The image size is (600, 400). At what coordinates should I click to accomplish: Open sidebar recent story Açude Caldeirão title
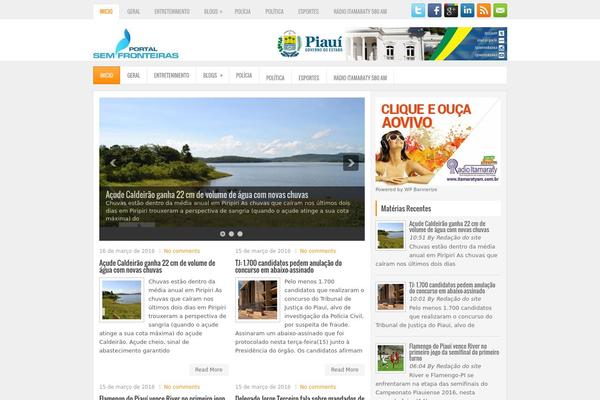(x=449, y=227)
